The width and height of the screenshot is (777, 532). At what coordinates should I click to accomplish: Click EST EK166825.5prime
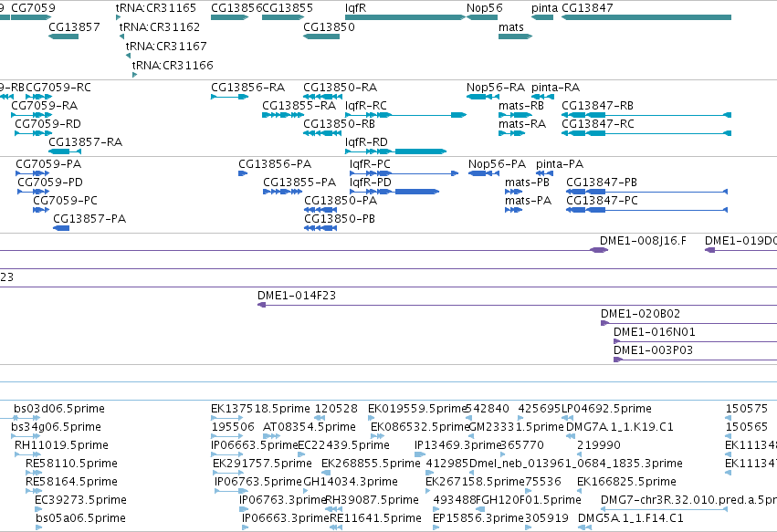point(626,482)
